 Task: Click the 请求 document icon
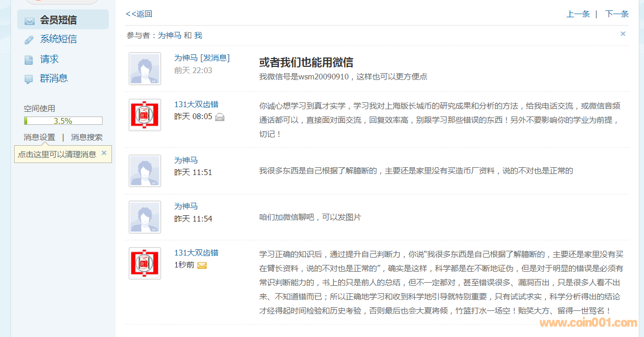(29, 60)
